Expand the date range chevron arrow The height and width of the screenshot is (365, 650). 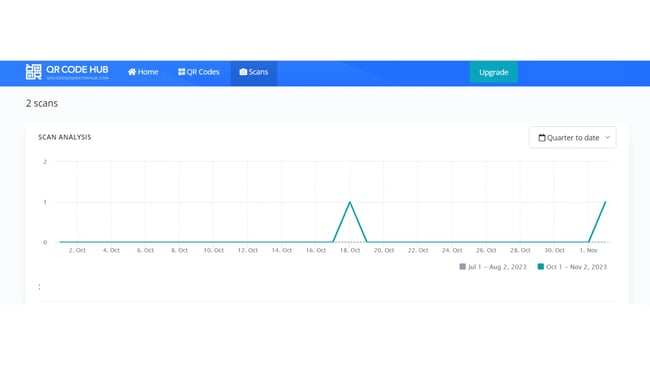click(607, 138)
